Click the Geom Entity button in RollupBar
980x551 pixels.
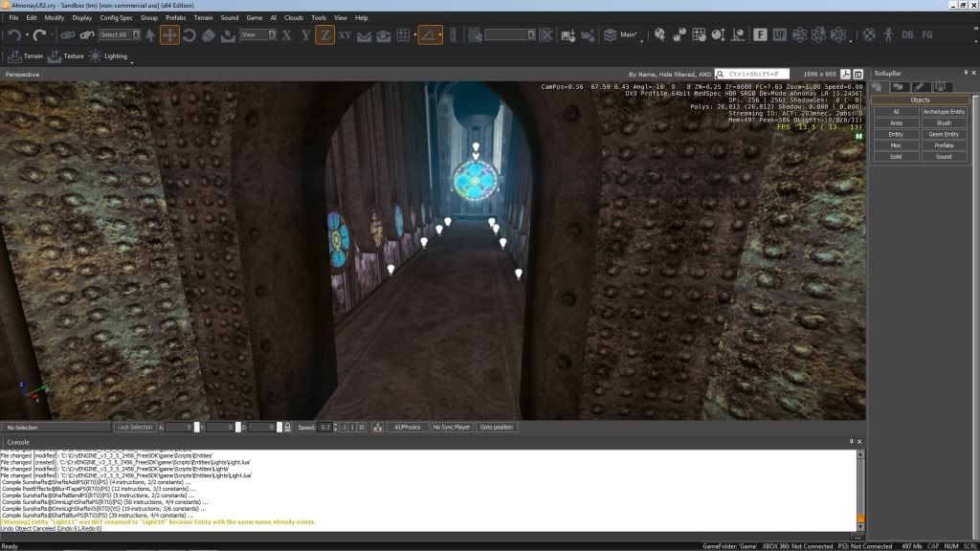(x=944, y=134)
